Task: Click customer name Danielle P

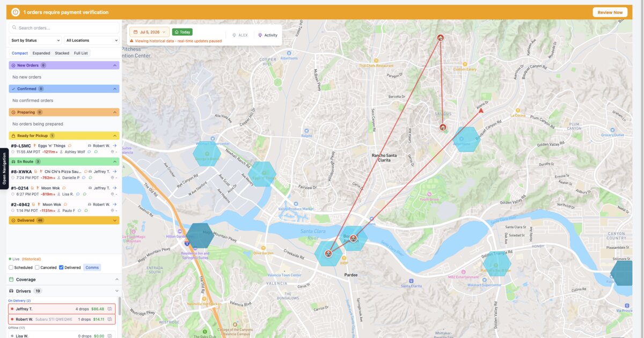Action: tap(71, 178)
